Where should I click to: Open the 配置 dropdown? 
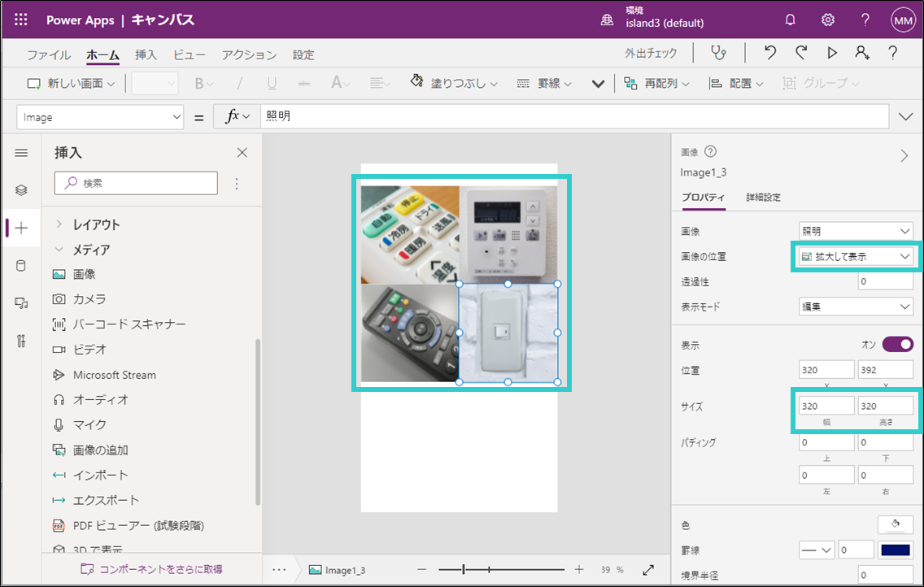(736, 84)
